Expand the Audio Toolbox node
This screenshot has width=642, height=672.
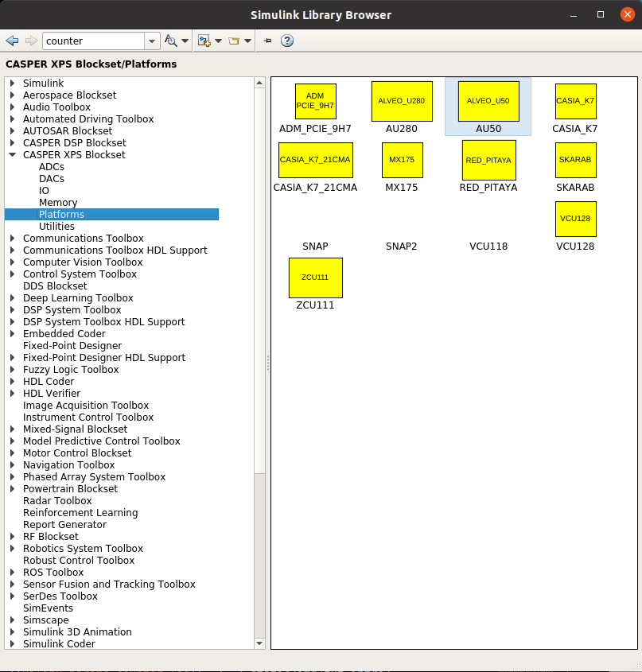[13, 107]
